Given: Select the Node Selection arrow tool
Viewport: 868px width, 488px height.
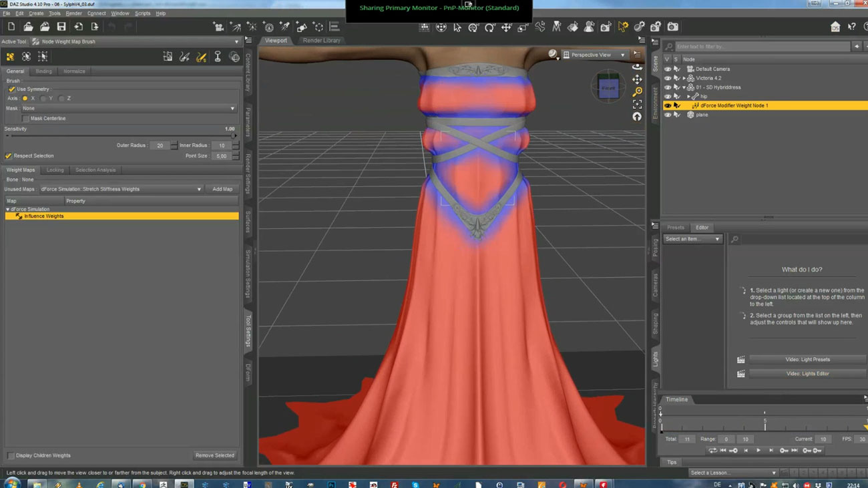Looking at the screenshot, I should point(457,27).
